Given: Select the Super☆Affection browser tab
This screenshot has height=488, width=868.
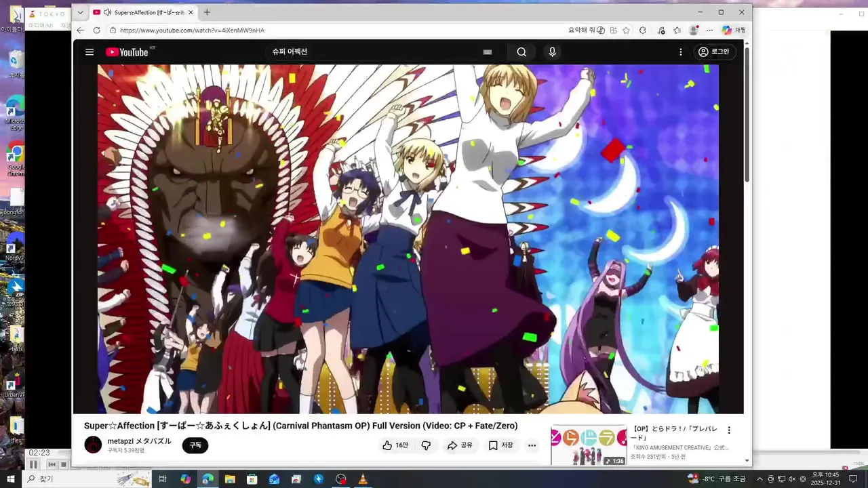Looking at the screenshot, I should 144,12.
